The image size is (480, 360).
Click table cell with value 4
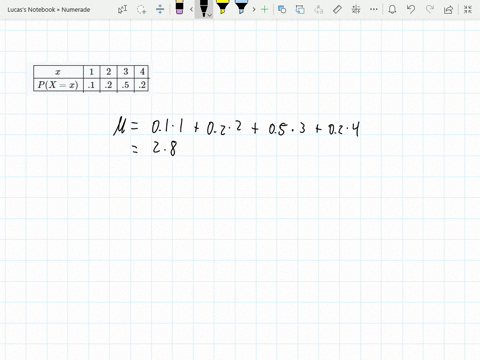(x=142, y=72)
